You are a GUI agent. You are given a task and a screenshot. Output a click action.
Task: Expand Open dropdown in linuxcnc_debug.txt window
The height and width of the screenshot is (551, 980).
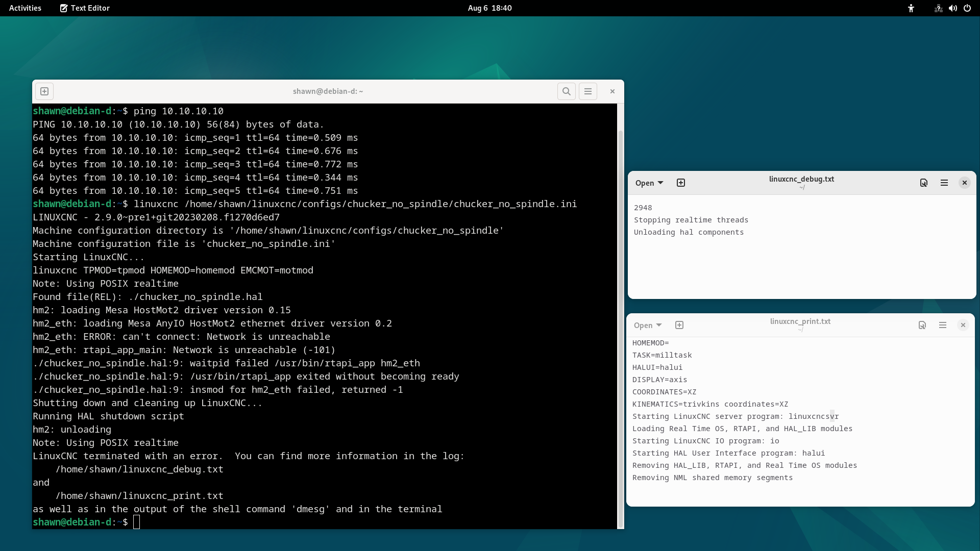(x=649, y=183)
